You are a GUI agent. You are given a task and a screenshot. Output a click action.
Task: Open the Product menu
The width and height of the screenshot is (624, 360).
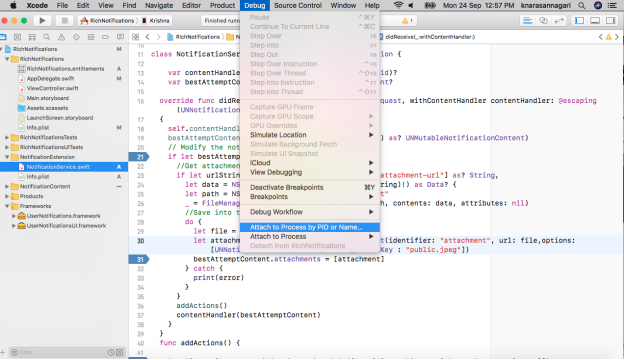click(x=222, y=6)
